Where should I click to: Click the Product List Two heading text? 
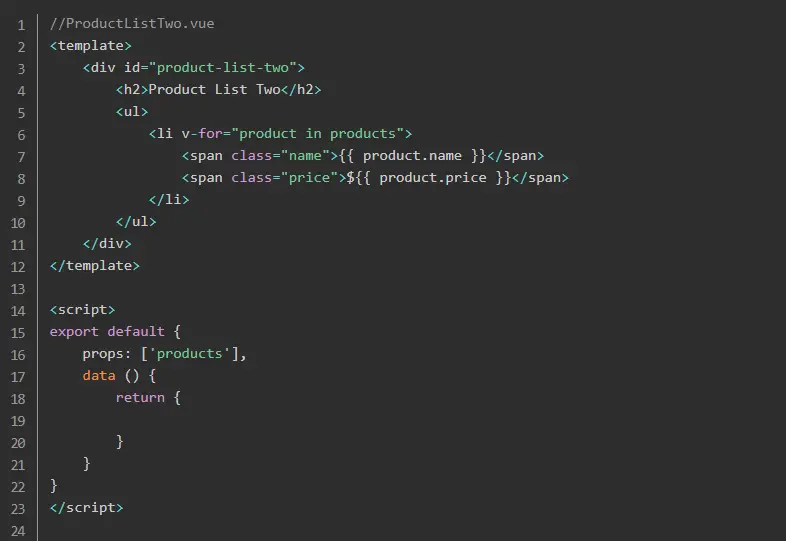pos(215,89)
